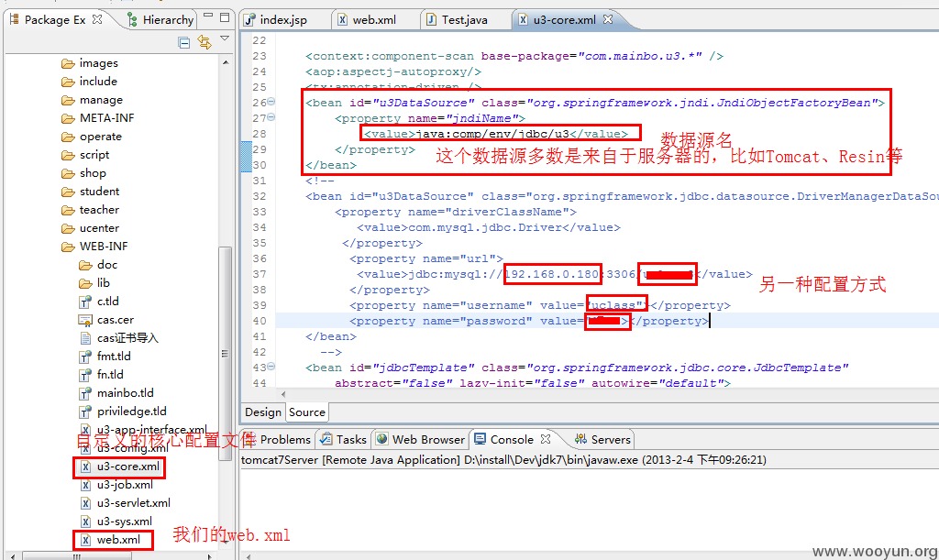Switch to the Test.java editor tab

point(457,20)
